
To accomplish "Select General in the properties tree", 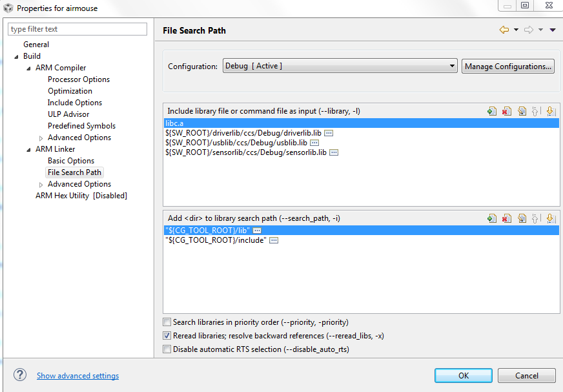I will coord(36,45).
